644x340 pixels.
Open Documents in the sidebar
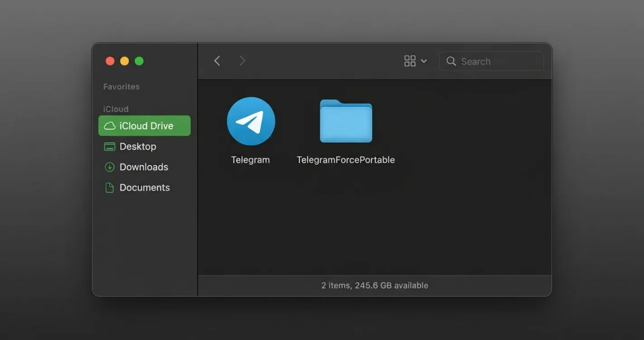pyautogui.click(x=144, y=188)
